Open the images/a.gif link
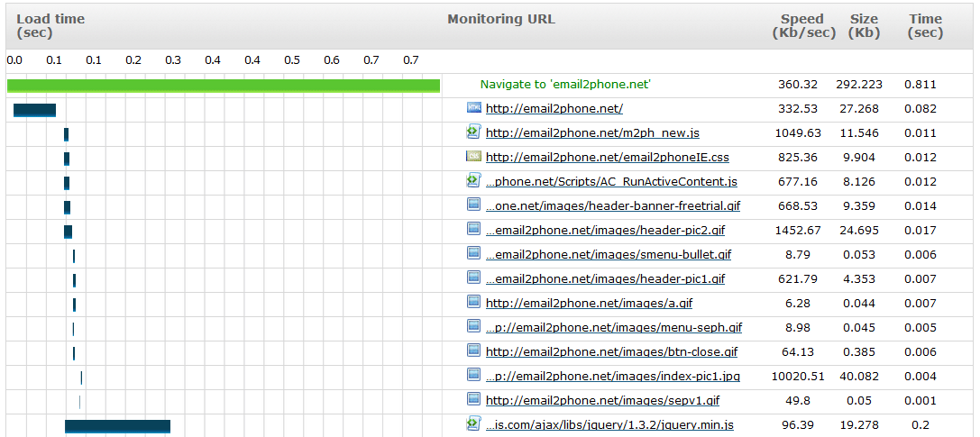The width and height of the screenshot is (980, 437). coord(589,304)
